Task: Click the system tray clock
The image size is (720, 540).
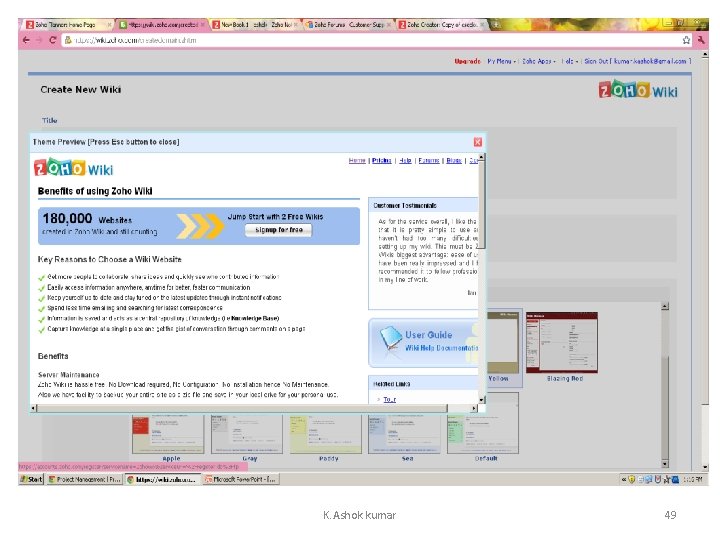Action: pos(692,479)
